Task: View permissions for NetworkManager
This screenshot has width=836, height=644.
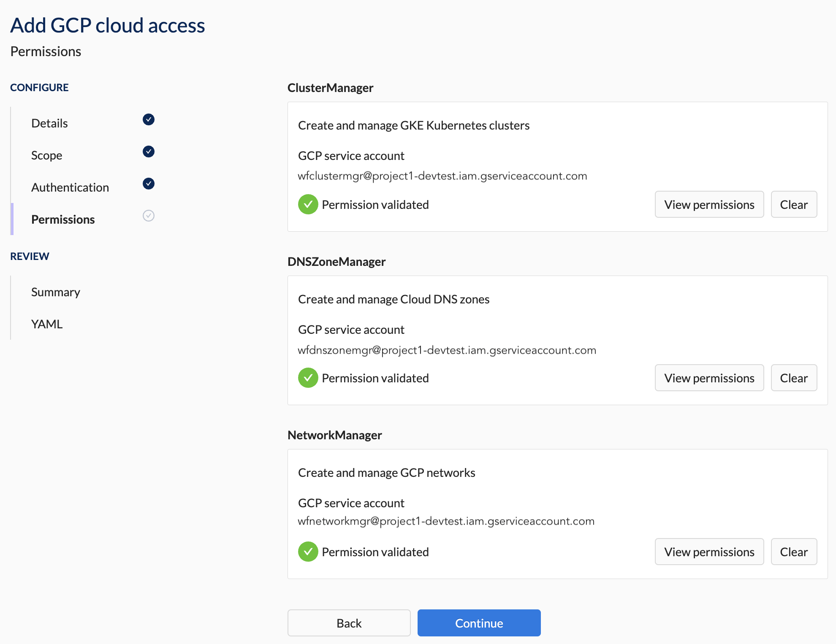Action: 709,552
